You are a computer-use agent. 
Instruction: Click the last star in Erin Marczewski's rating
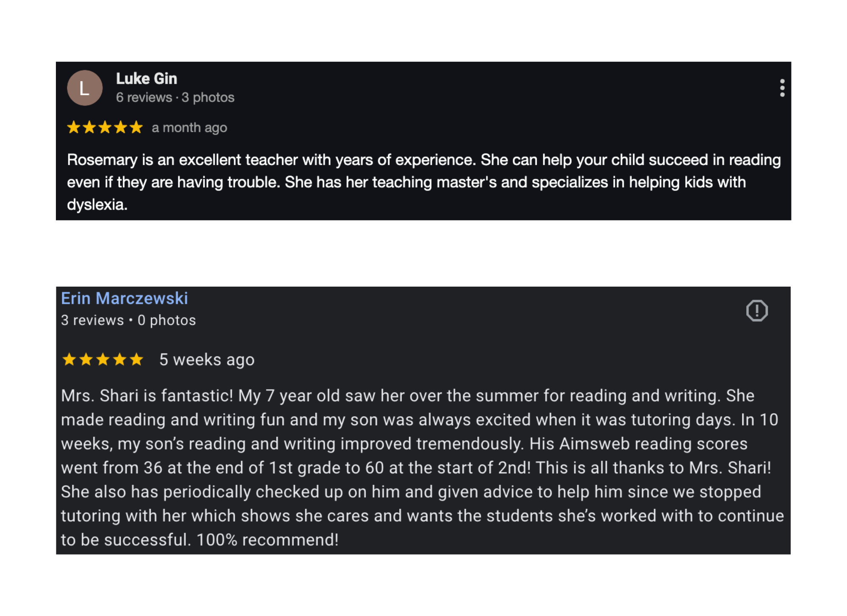[136, 359]
